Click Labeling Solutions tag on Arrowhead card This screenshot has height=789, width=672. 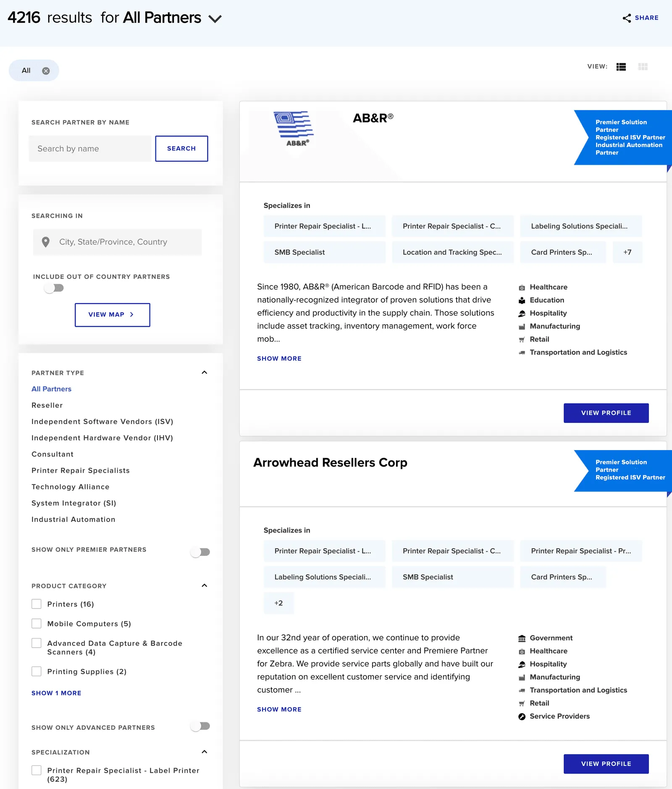tap(325, 577)
